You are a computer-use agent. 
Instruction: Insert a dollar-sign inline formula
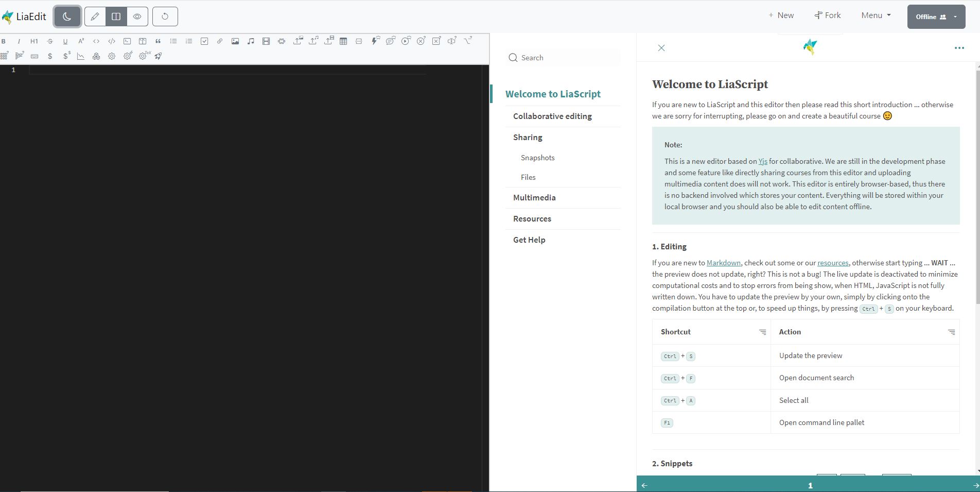(x=50, y=56)
